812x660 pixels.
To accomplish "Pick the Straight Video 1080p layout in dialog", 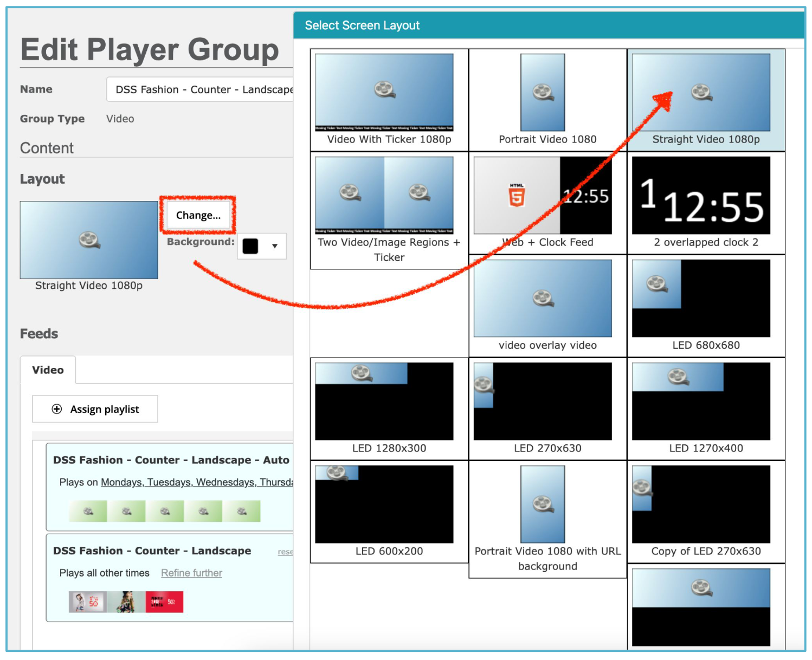I will [706, 100].
